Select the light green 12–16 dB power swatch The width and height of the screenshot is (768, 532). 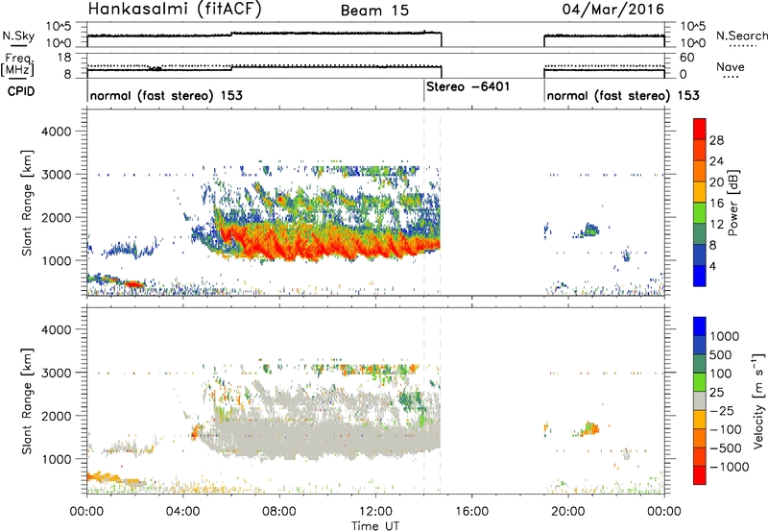(700, 213)
